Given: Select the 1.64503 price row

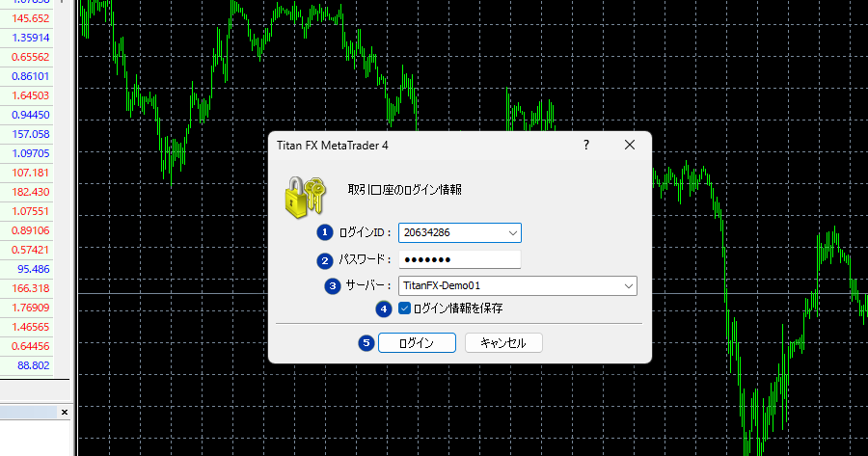Looking at the screenshot, I should tap(27, 95).
